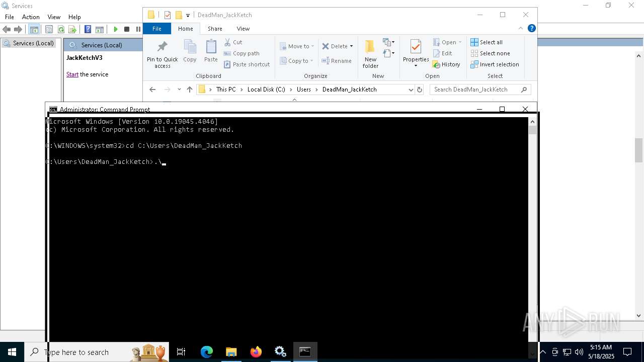The image size is (644, 362).
Task: Click the Search DeadMan_JackKetch field
Action: point(480,89)
